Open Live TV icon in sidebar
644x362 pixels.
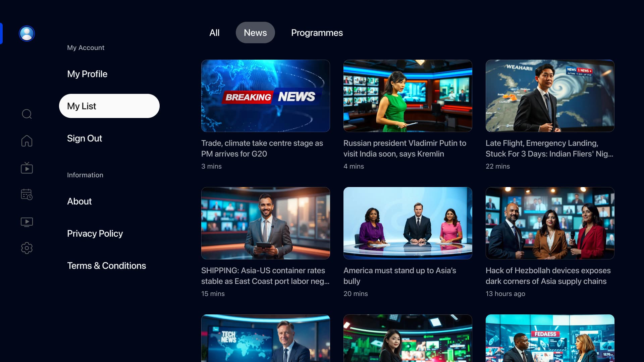pos(27,168)
